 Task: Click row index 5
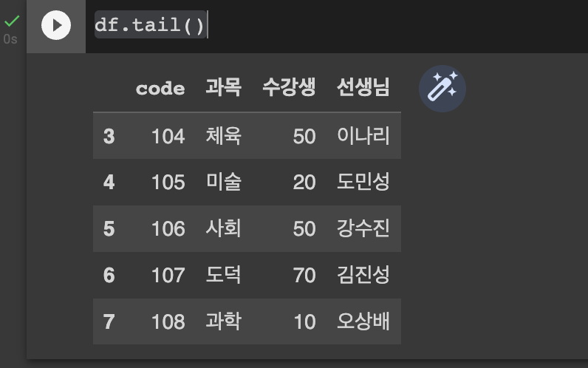109,229
